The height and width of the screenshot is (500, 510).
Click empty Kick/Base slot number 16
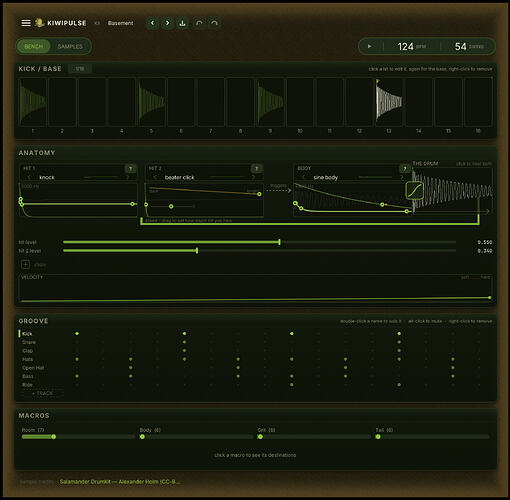478,102
